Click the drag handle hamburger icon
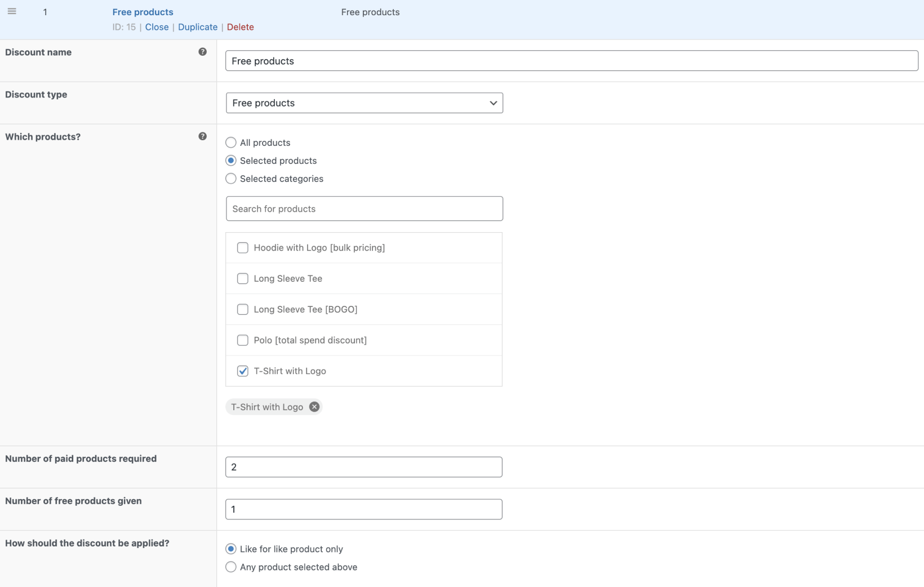Image resolution: width=924 pixels, height=587 pixels. tap(12, 11)
